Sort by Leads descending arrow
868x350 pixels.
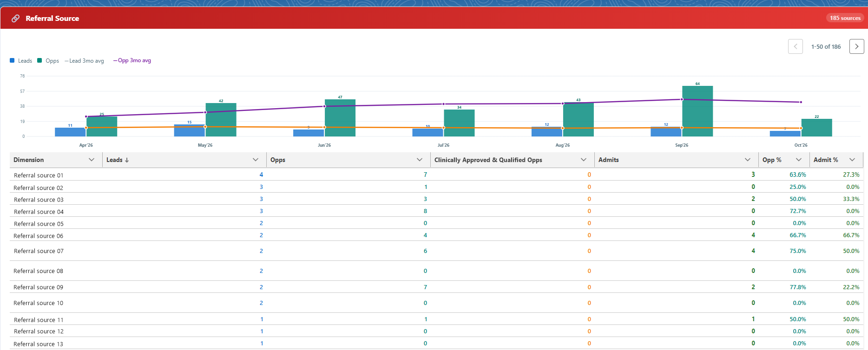pyautogui.click(x=127, y=160)
